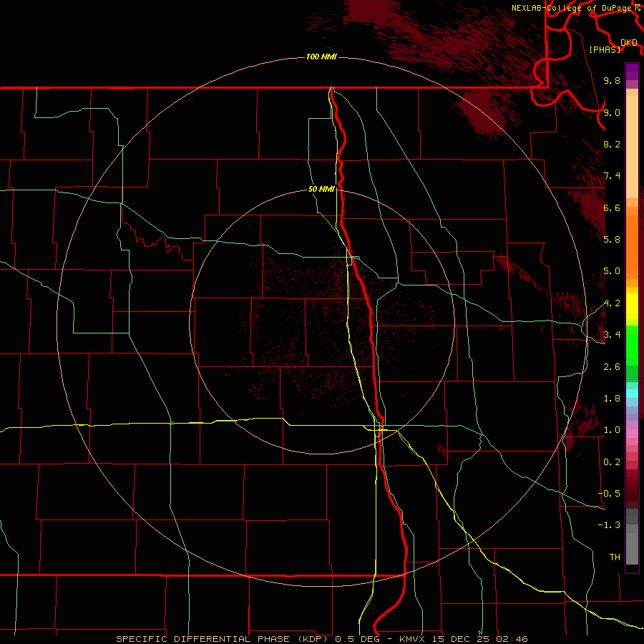Pick the cyan band of the color scale

pyautogui.click(x=632, y=394)
